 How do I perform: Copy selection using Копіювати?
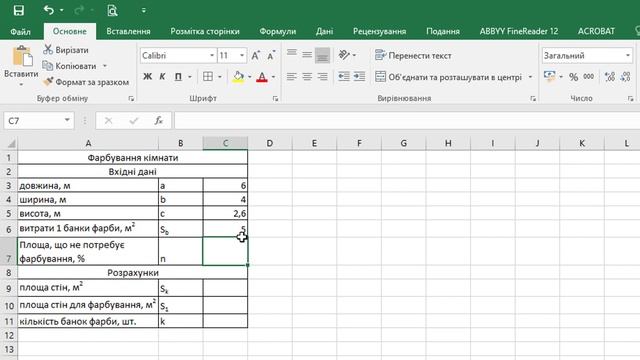pos(70,66)
